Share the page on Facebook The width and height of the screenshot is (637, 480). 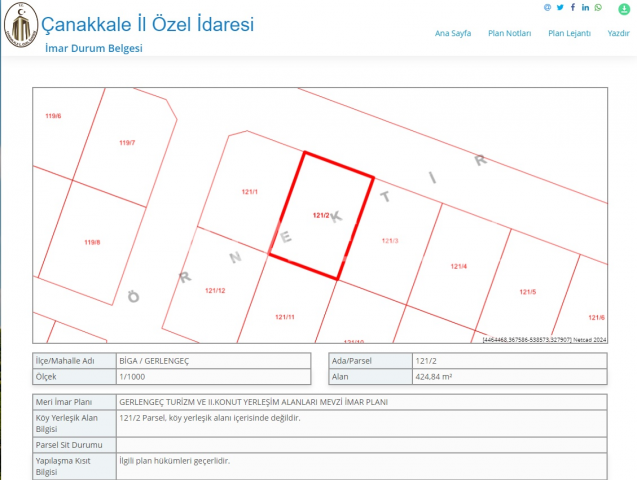[573, 7]
